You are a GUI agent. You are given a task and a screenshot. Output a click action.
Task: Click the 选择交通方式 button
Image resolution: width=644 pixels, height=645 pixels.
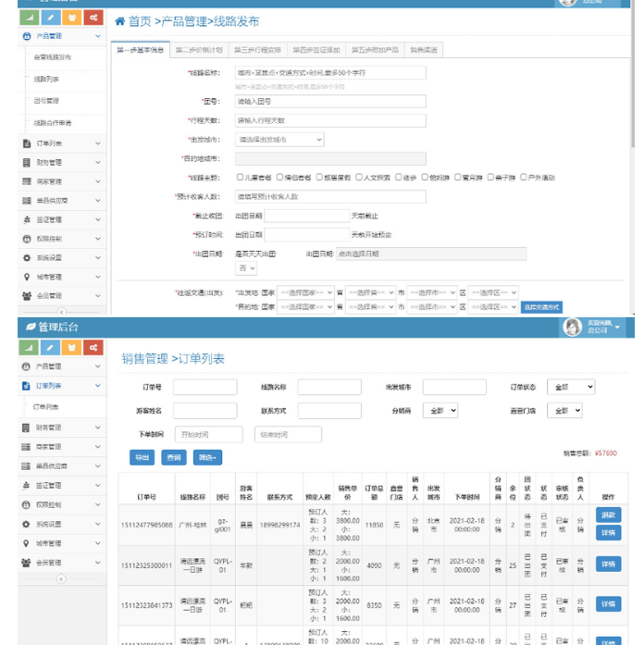[540, 306]
